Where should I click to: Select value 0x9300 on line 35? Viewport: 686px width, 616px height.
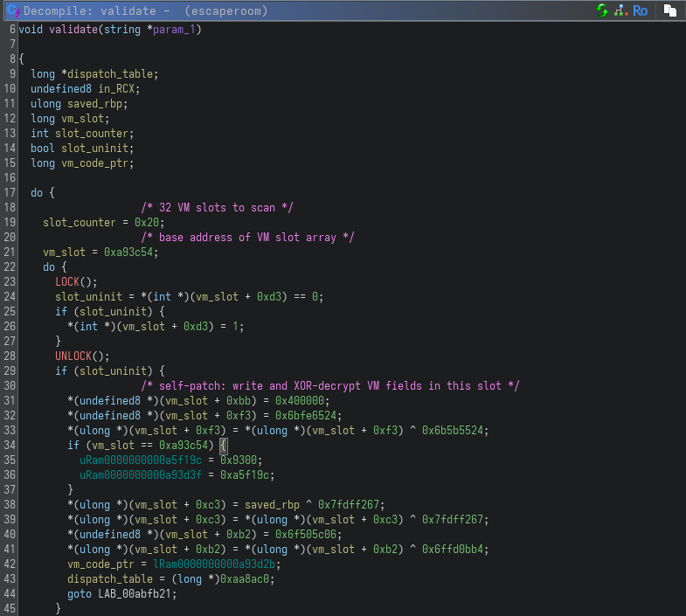tap(239, 460)
